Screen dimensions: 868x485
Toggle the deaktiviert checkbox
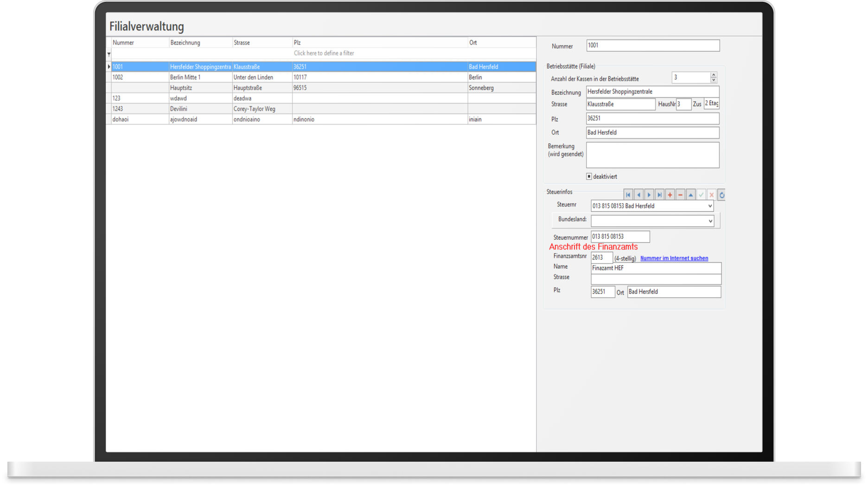pyautogui.click(x=589, y=176)
